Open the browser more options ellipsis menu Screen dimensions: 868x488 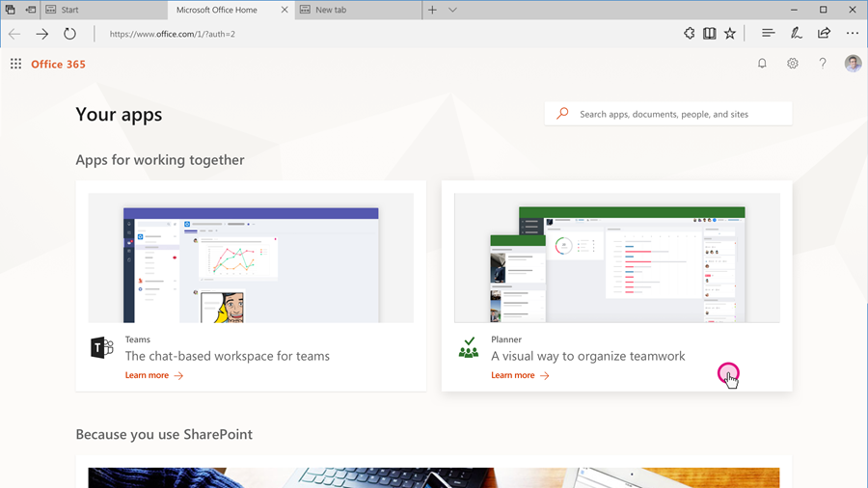pyautogui.click(x=853, y=34)
